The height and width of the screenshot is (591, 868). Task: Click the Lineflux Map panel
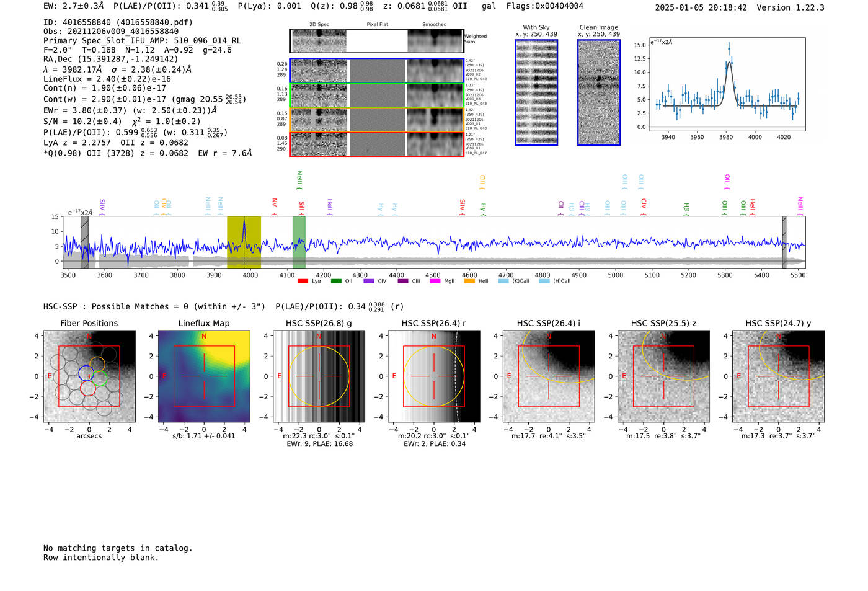(x=204, y=376)
